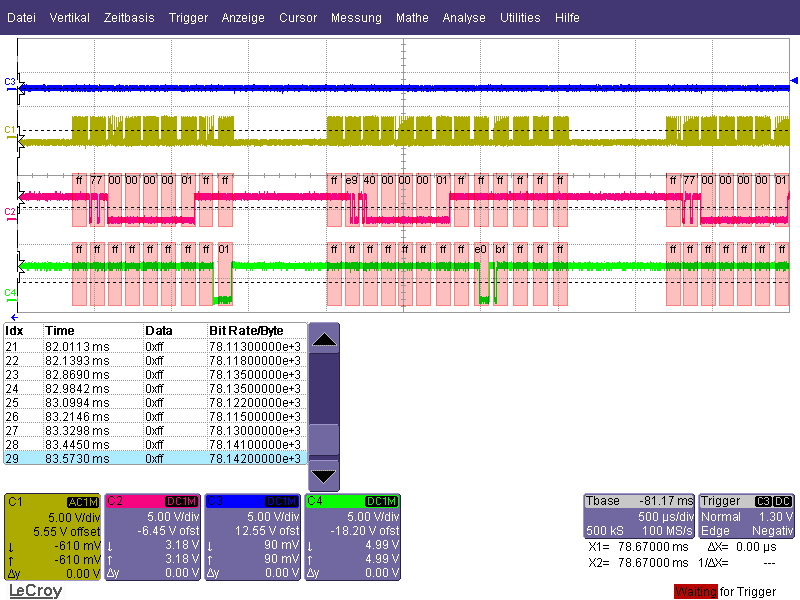Open the Datei menu

(21, 18)
